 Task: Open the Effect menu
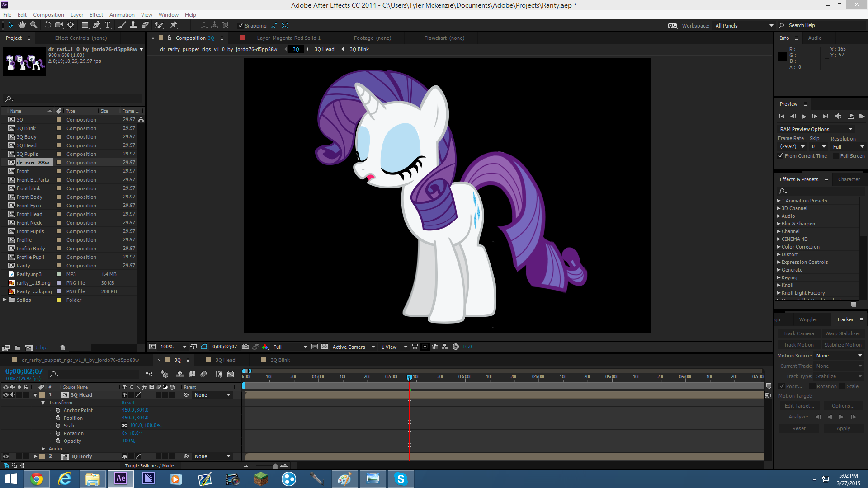(96, 15)
